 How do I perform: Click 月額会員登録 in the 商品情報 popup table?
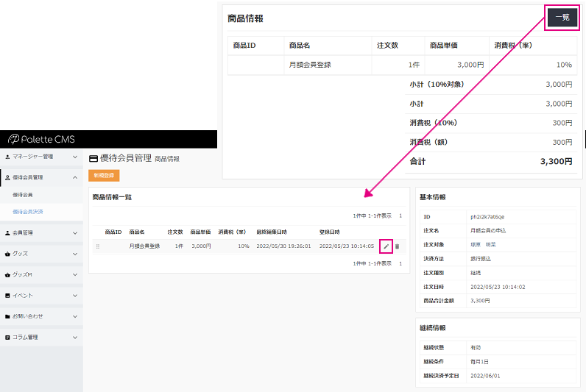tap(310, 65)
